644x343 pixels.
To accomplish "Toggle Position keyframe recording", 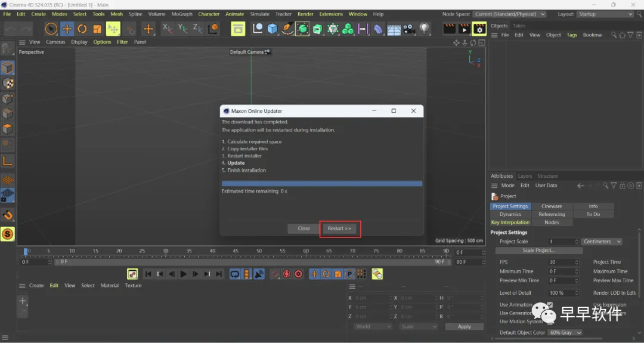I will click(314, 274).
